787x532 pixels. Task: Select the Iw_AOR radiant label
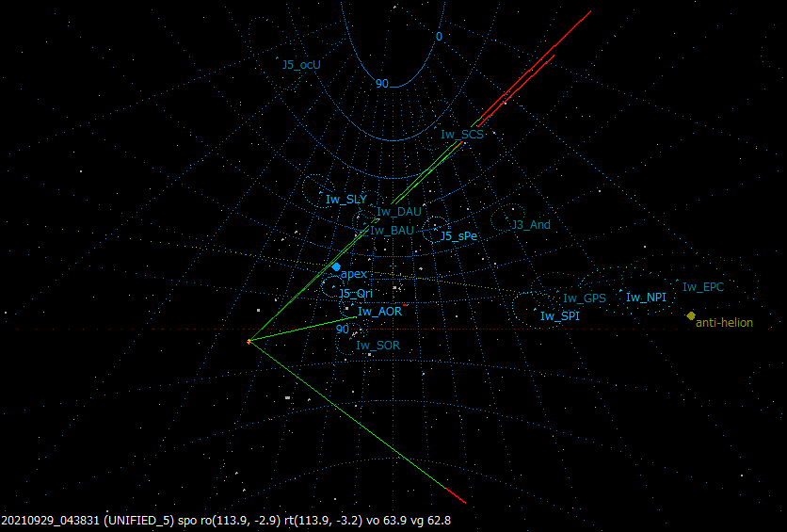click(x=380, y=312)
